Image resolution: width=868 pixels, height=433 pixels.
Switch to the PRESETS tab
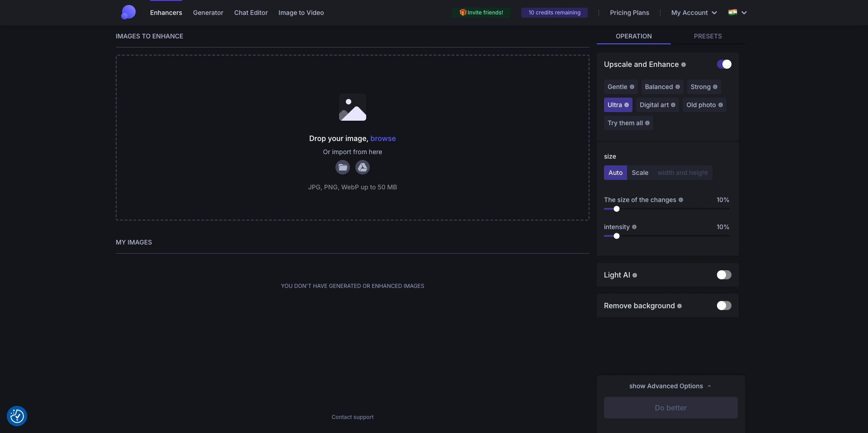coord(708,36)
